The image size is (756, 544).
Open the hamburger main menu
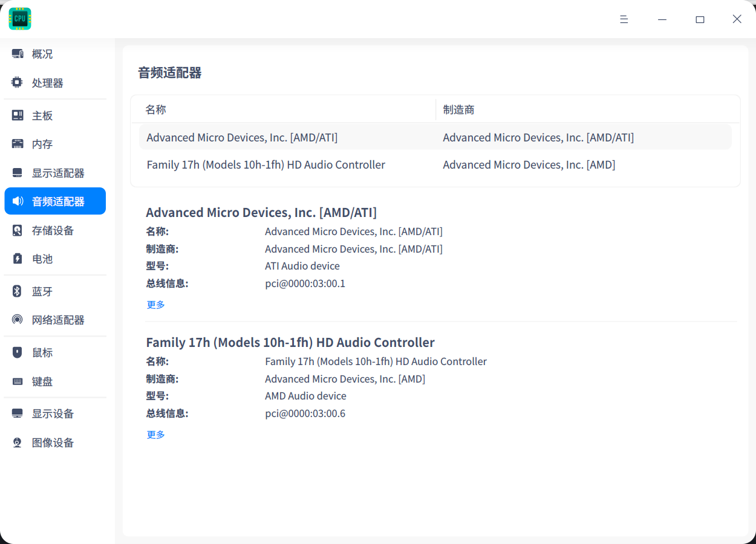(624, 19)
